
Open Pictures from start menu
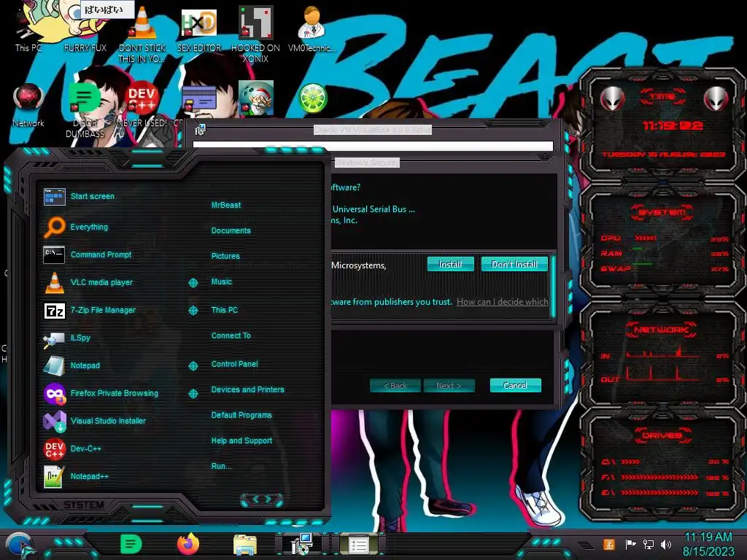225,256
